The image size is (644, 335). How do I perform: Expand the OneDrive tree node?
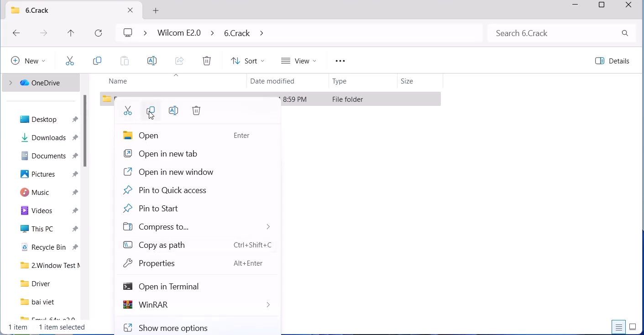pyautogui.click(x=10, y=83)
